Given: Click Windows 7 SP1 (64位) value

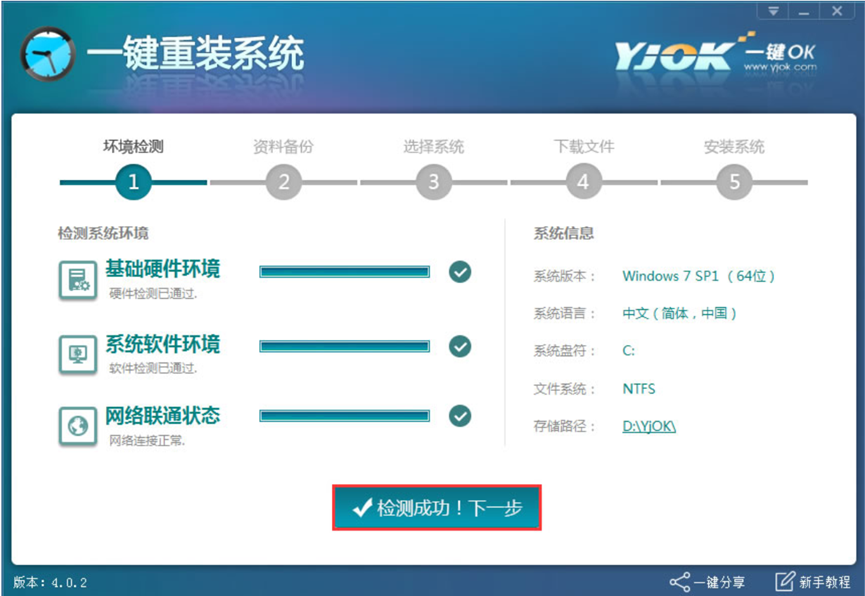Looking at the screenshot, I should coord(698,276).
